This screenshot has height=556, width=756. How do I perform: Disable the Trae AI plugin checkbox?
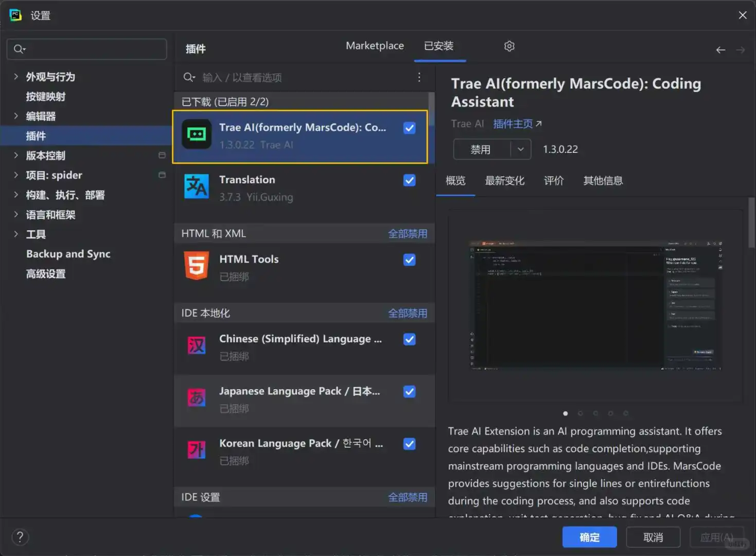coord(410,128)
